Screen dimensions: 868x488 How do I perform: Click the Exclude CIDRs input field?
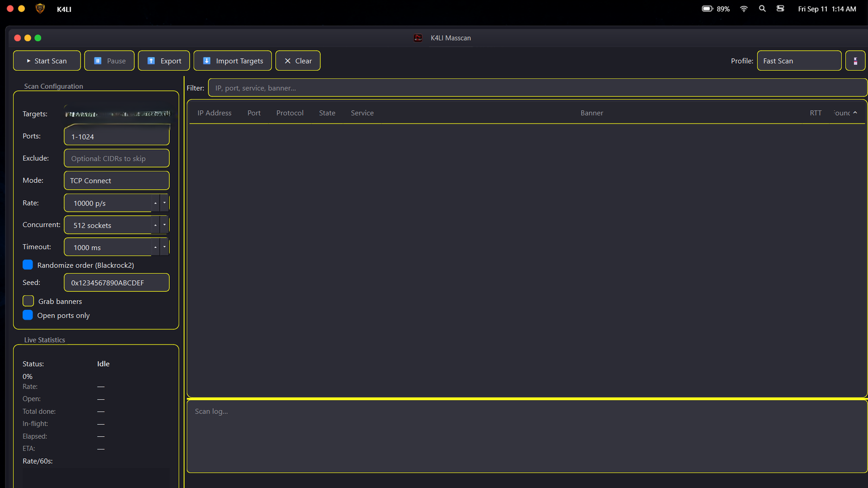[117, 158]
